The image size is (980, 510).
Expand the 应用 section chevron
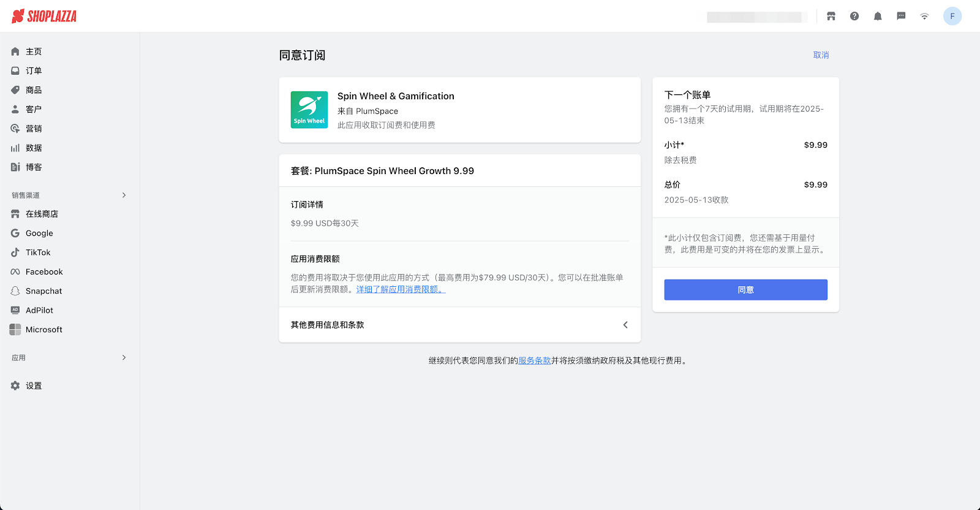point(124,357)
